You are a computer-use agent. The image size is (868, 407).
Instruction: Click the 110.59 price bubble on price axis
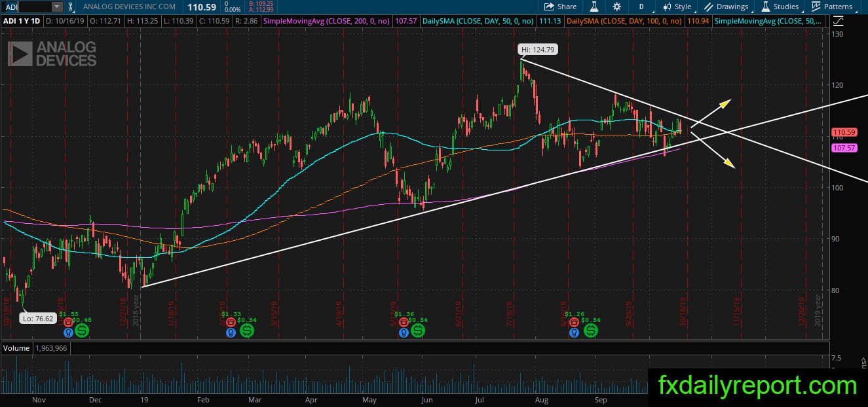[844, 132]
